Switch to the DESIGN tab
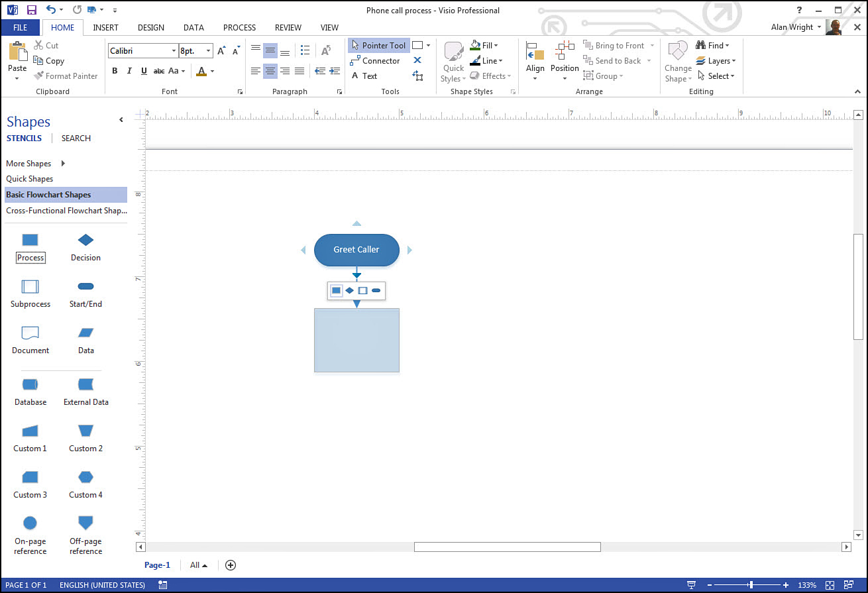Viewport: 868px width, 593px height. click(151, 28)
